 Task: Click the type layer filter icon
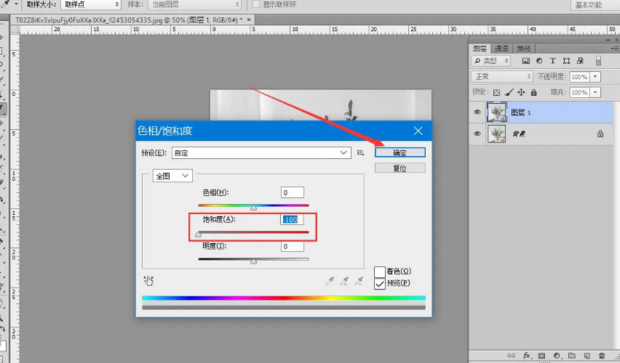click(x=552, y=61)
